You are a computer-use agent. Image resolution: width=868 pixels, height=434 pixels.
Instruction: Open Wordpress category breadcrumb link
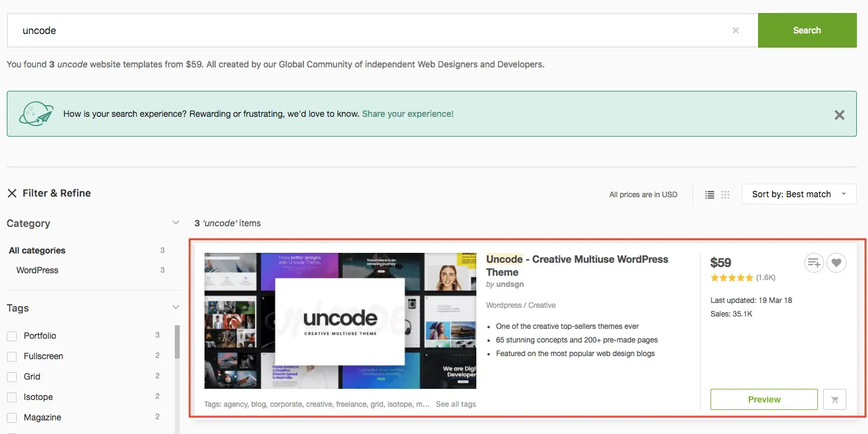point(504,305)
